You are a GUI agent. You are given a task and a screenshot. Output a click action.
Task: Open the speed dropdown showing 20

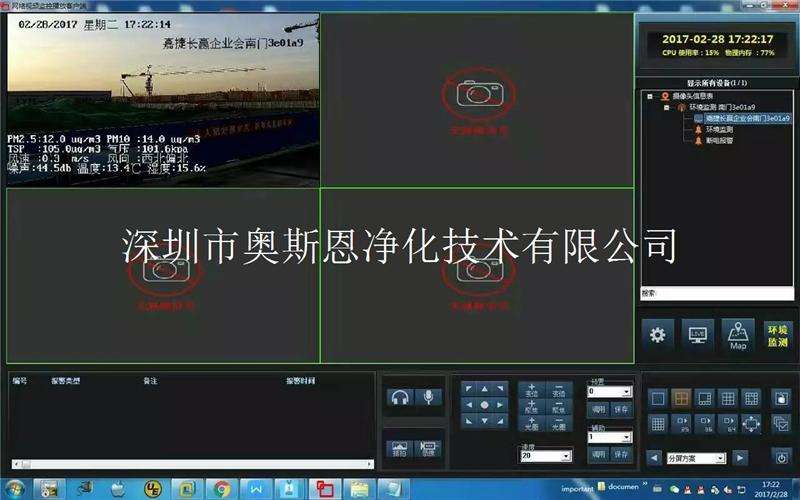pyautogui.click(x=546, y=456)
